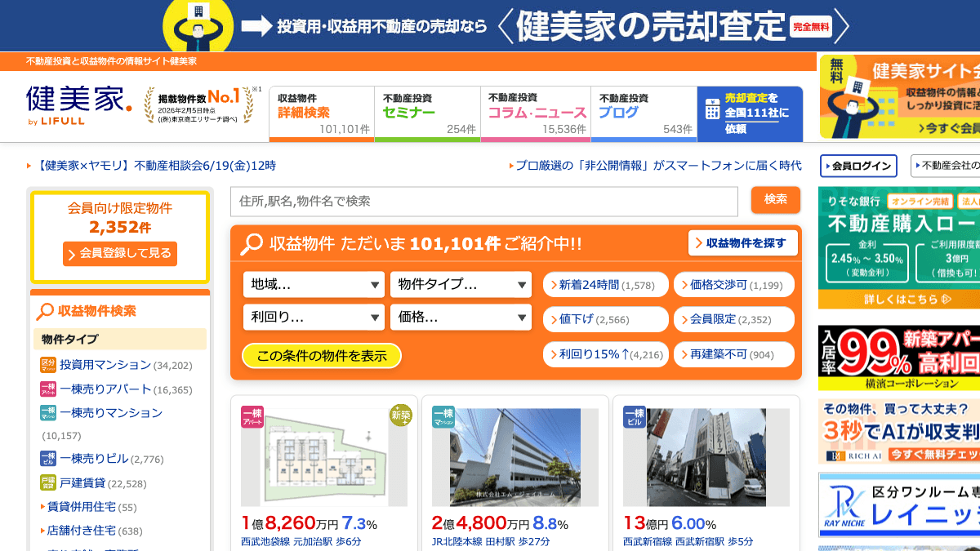The height and width of the screenshot is (551, 980).
Task: Open the 入居率99% 横濱コーポレーション ad
Action: pyautogui.click(x=899, y=358)
